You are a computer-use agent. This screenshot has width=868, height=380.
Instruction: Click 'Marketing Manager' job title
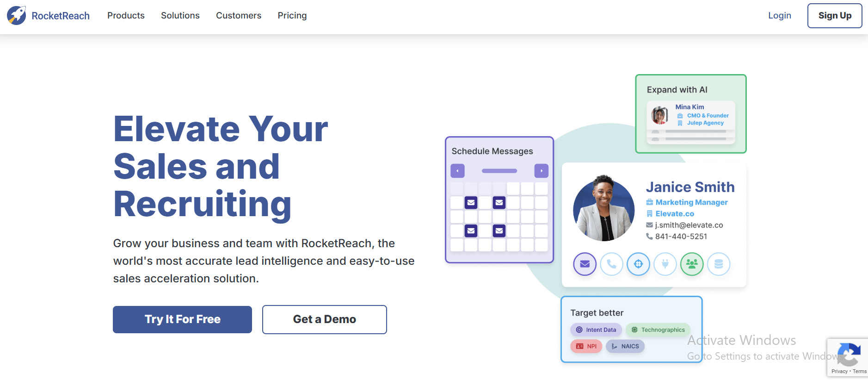click(692, 202)
